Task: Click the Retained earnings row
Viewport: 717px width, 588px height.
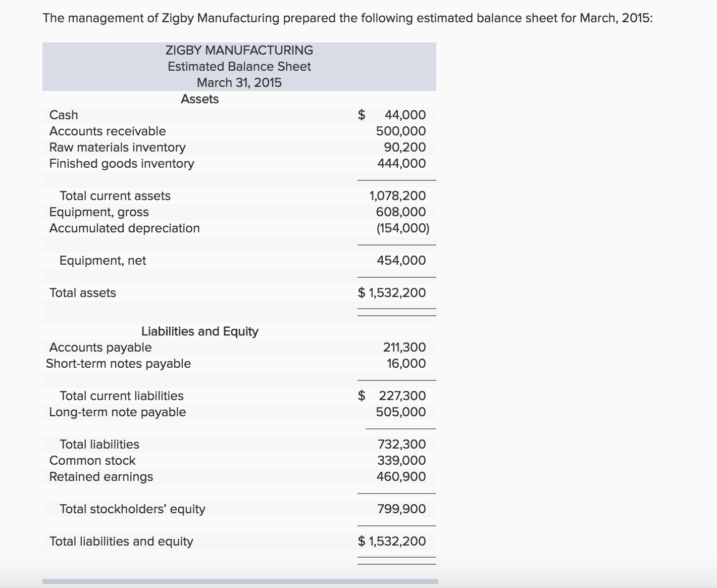Action: coord(101,476)
